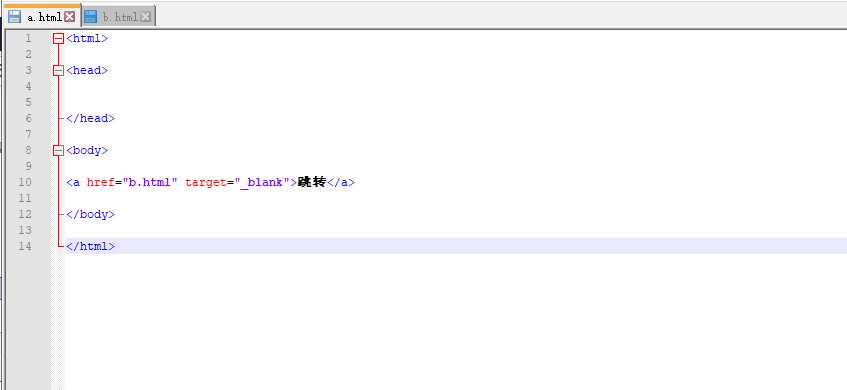Click the target attribute name
Viewport: 847px width, 390px height.
click(206, 183)
